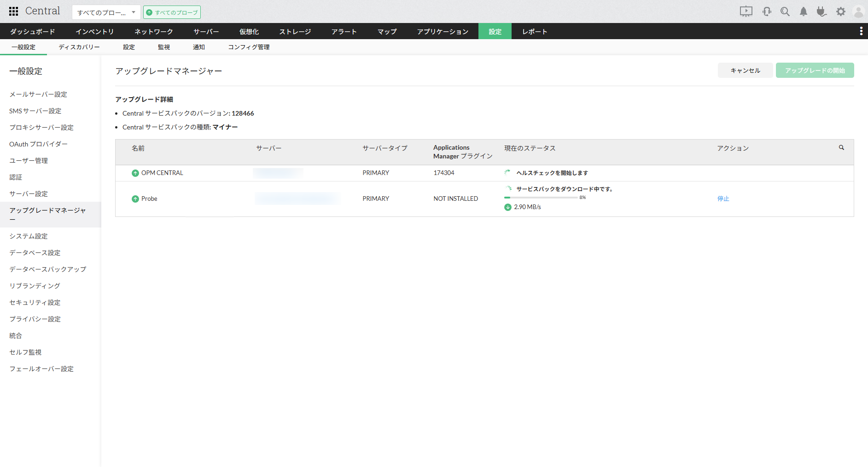868x467 pixels.
Task: Select アップグレードマネージャー in sidebar
Action: 51,215
